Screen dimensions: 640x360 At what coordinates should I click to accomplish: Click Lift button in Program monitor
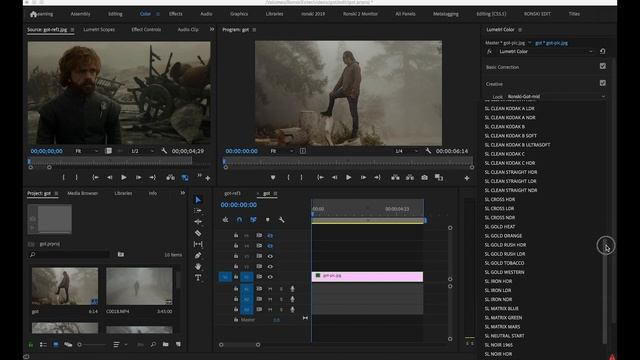[x=395, y=178]
